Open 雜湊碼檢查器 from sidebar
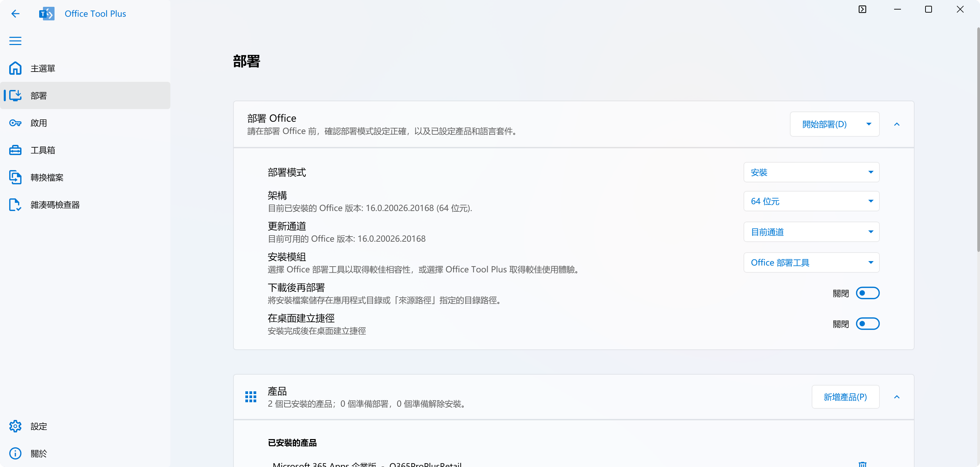 pos(85,205)
